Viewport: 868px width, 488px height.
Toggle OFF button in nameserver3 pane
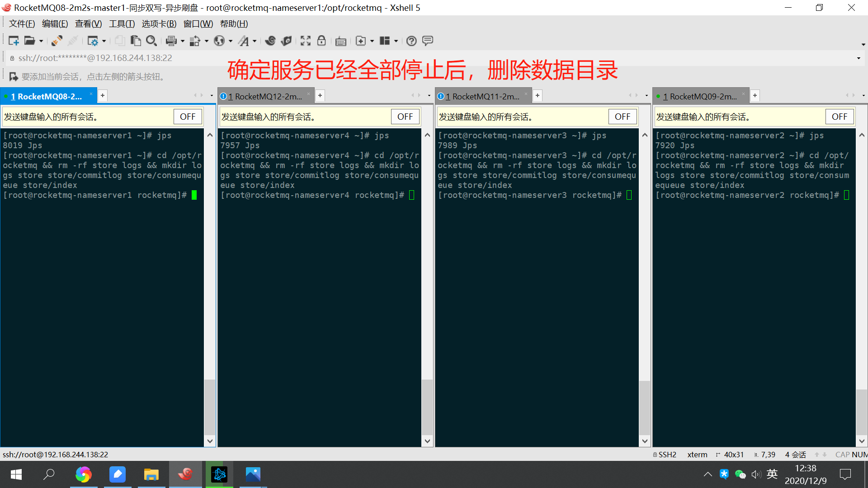pyautogui.click(x=623, y=117)
